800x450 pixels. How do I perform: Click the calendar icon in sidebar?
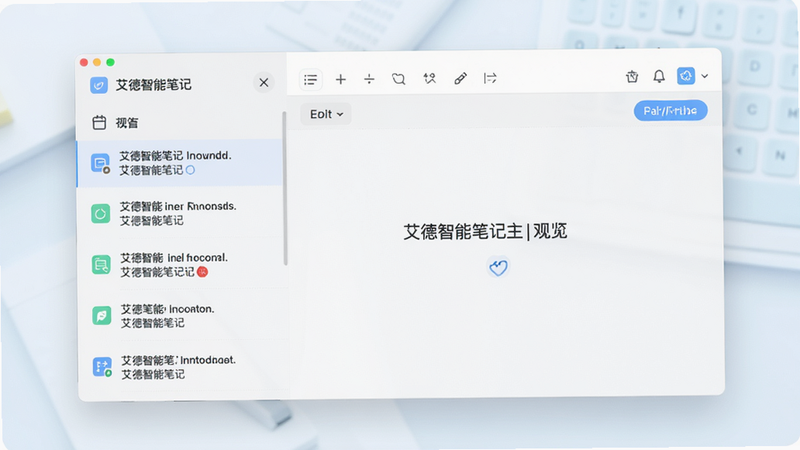(99, 122)
